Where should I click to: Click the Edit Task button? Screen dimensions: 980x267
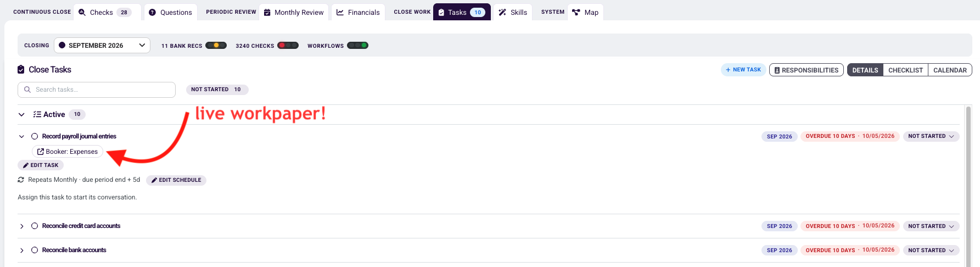pos(41,165)
